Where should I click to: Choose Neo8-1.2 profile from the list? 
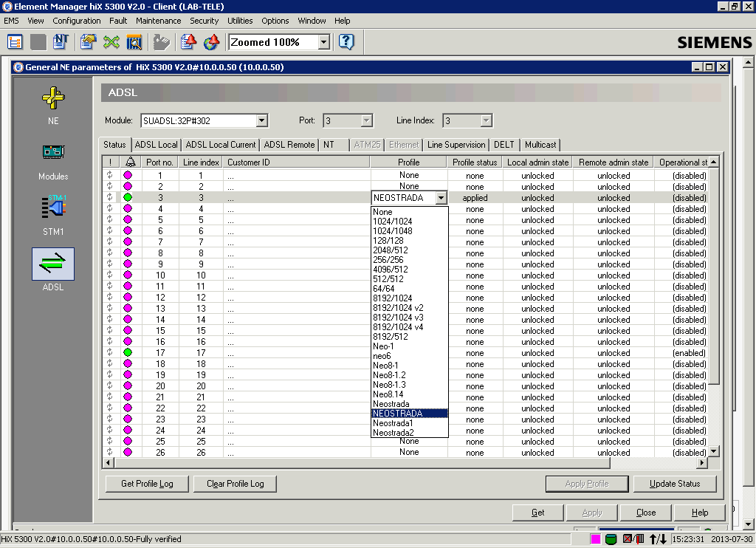[x=409, y=375]
